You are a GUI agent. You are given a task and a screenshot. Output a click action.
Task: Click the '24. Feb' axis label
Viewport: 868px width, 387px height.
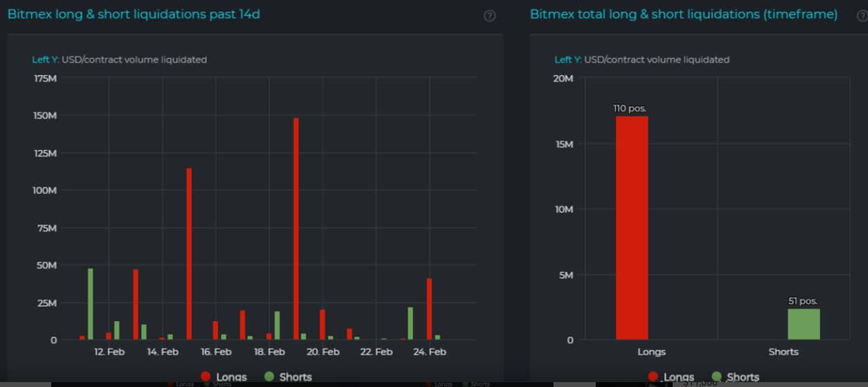429,352
